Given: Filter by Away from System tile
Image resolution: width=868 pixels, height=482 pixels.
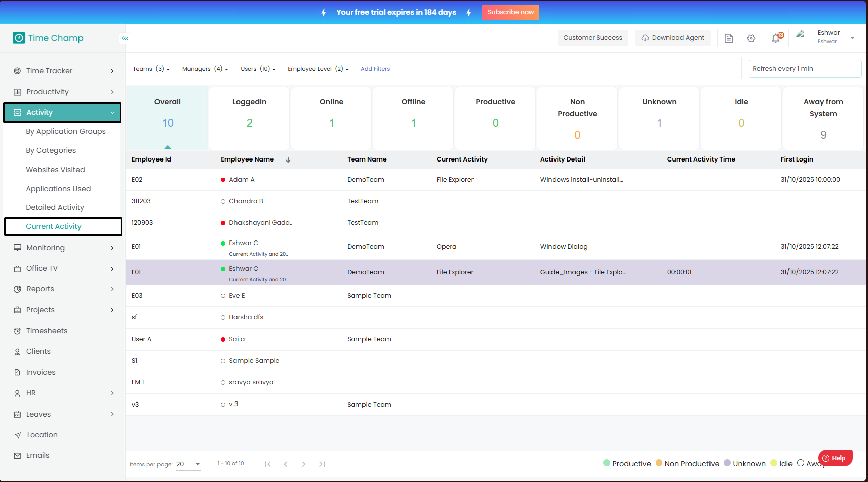Looking at the screenshot, I should 823,118.
